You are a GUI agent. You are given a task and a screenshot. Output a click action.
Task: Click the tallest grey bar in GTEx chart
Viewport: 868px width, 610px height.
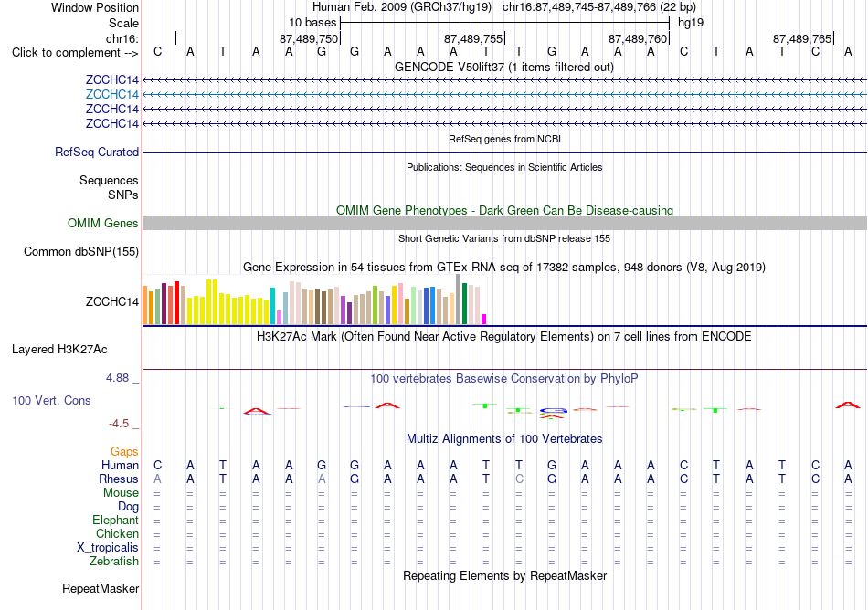click(459, 300)
